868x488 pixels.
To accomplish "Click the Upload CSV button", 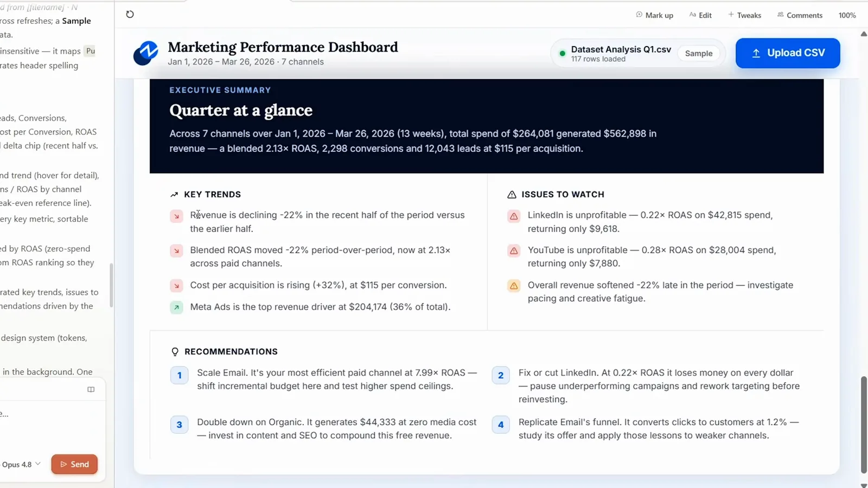I will (788, 53).
